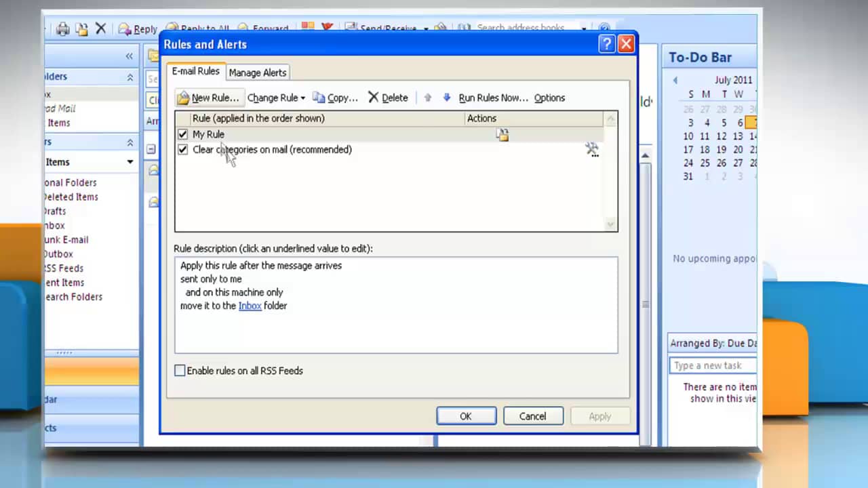Switch to the Manage Alerts tab
Screen dimensions: 868x488
[258, 73]
